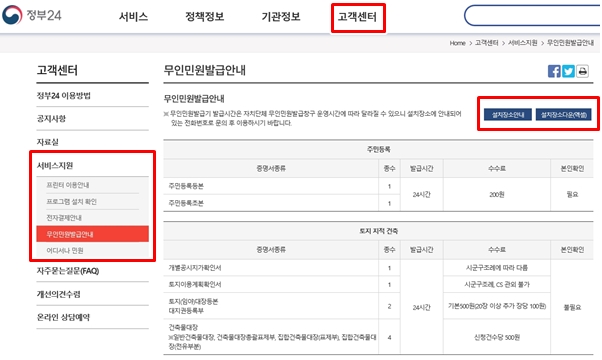This screenshot has height=360, width=602.
Task: Click 토지(임야)대장등본 row text
Action: 193,302
